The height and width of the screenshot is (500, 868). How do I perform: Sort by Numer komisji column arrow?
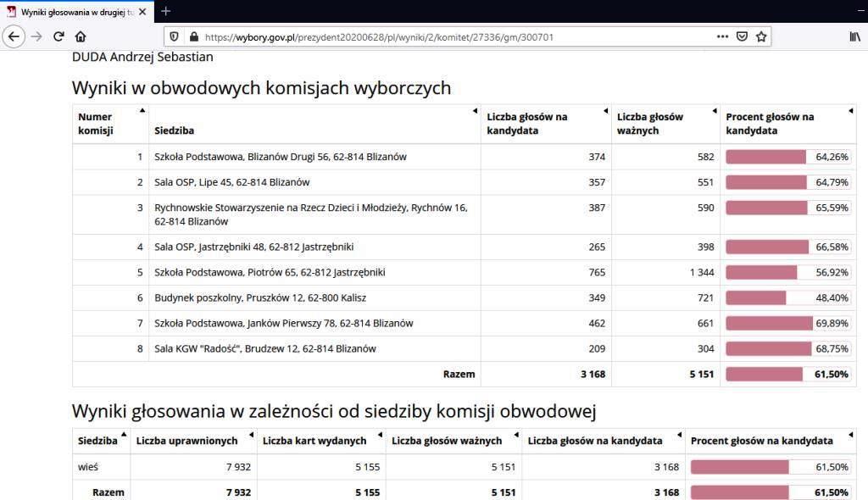pos(142,110)
